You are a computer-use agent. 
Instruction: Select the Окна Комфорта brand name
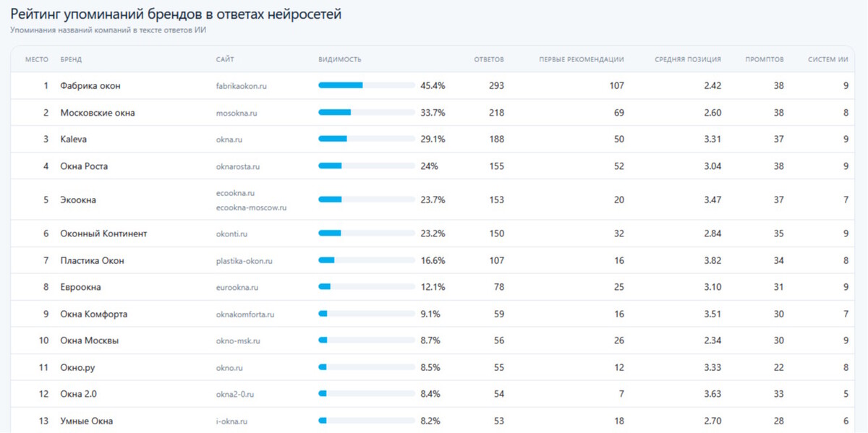[x=94, y=314]
